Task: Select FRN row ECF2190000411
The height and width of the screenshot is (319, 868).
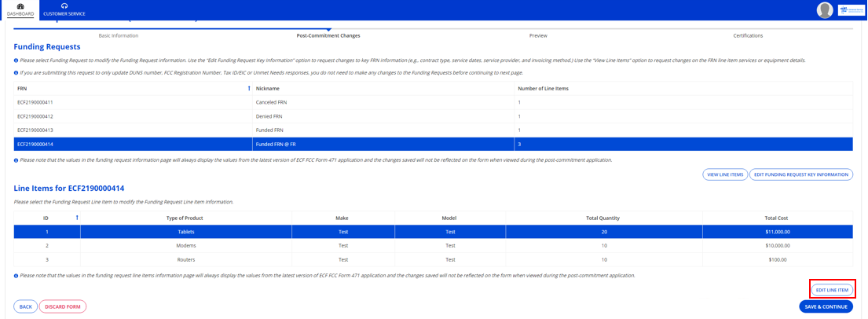Action: [434, 102]
